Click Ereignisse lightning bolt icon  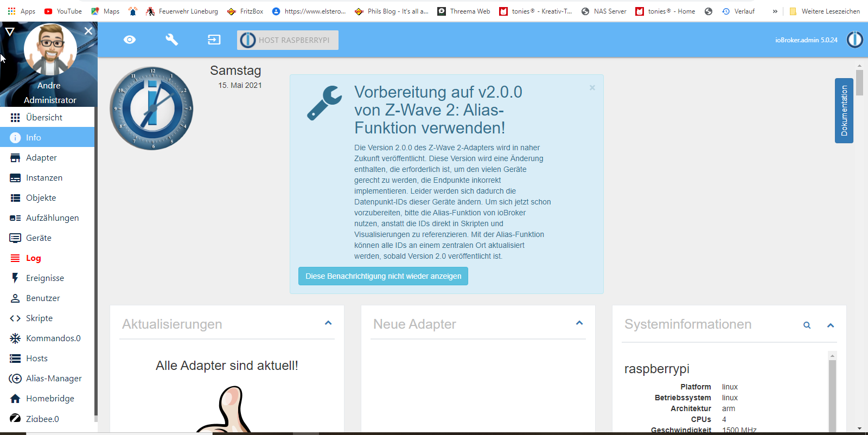(x=15, y=278)
